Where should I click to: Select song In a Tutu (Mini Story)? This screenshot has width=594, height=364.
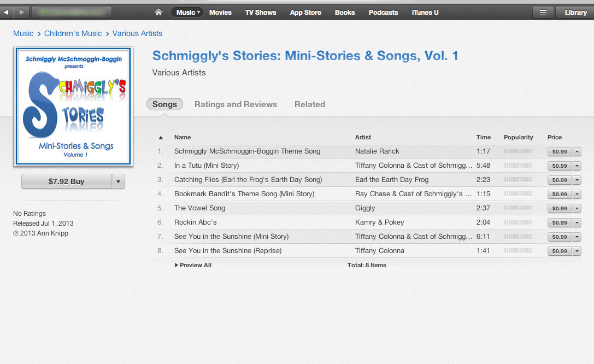pyautogui.click(x=207, y=166)
